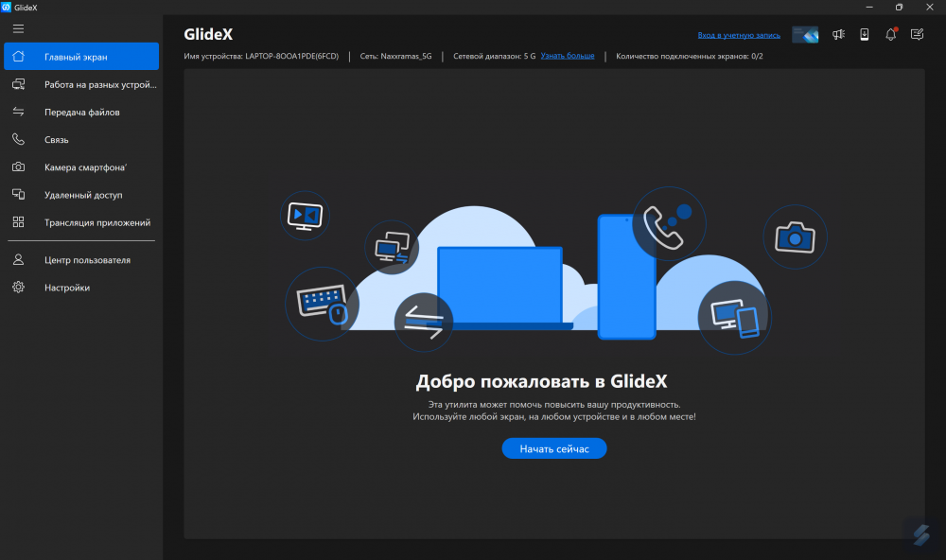The height and width of the screenshot is (560, 946).
Task: Go to Передача файлов
Action: click(x=81, y=112)
